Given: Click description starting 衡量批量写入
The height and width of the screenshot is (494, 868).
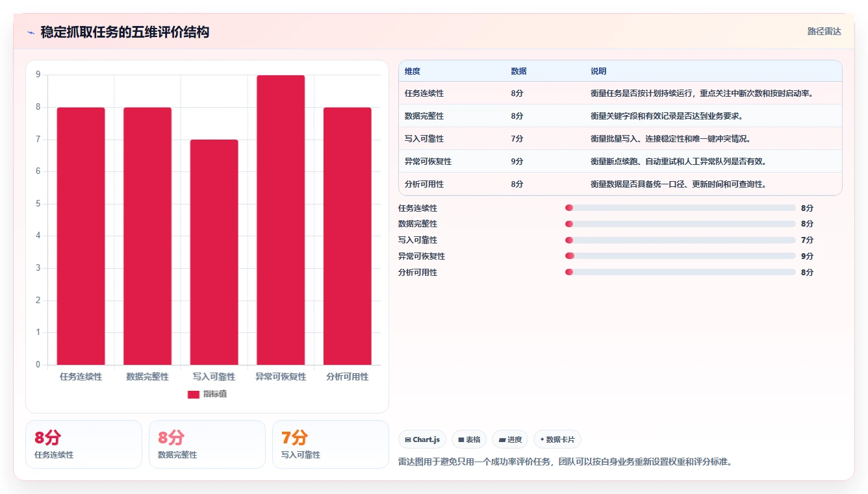Looking at the screenshot, I should 671,139.
